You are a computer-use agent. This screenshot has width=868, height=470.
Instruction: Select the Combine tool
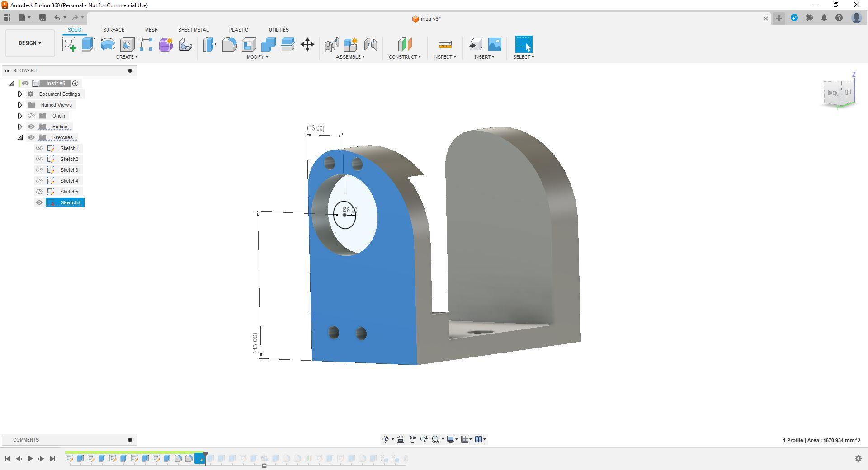point(268,44)
